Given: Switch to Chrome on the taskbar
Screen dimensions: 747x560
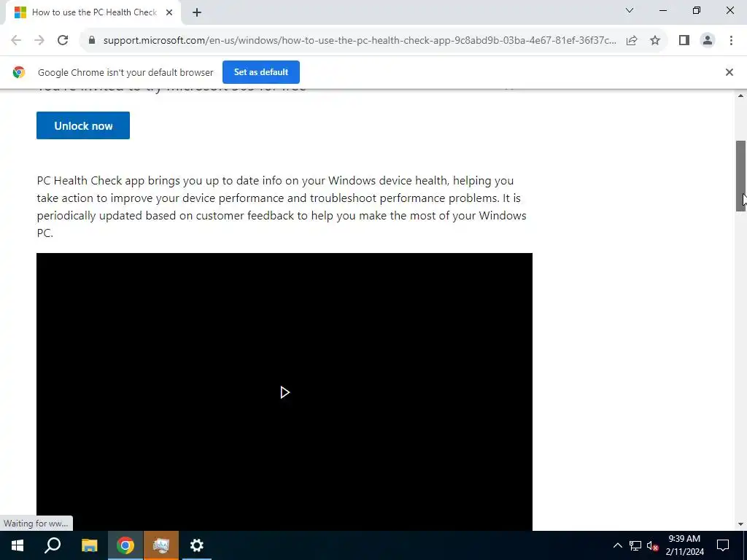Looking at the screenshot, I should (x=125, y=545).
